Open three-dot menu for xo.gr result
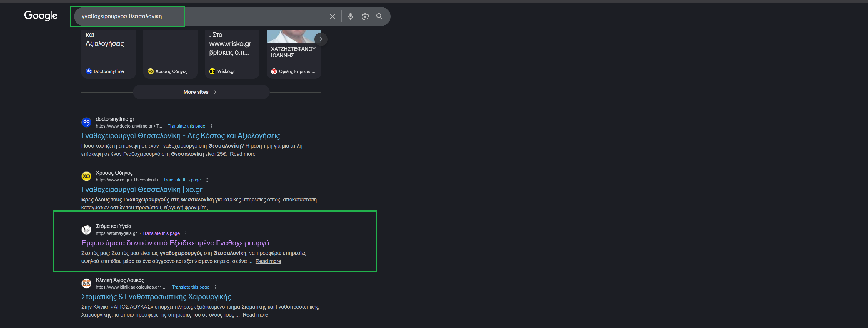Image resolution: width=868 pixels, height=328 pixels. tap(207, 180)
